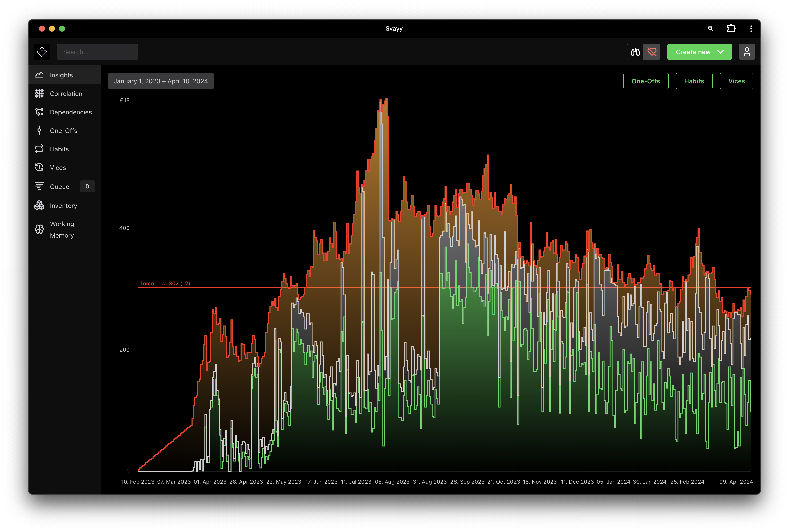Image resolution: width=789 pixels, height=532 pixels.
Task: Open the One-Offs sidebar section
Action: point(65,131)
